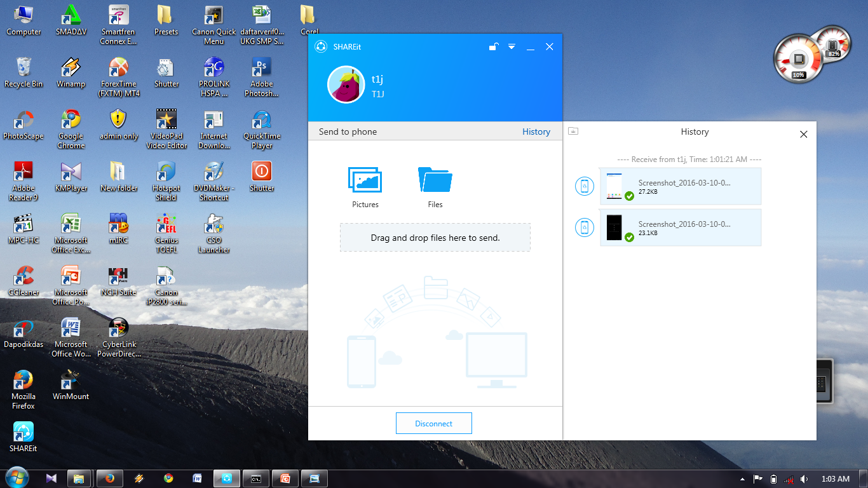
Task: Select the CCleaner desktop icon
Action: [24, 281]
